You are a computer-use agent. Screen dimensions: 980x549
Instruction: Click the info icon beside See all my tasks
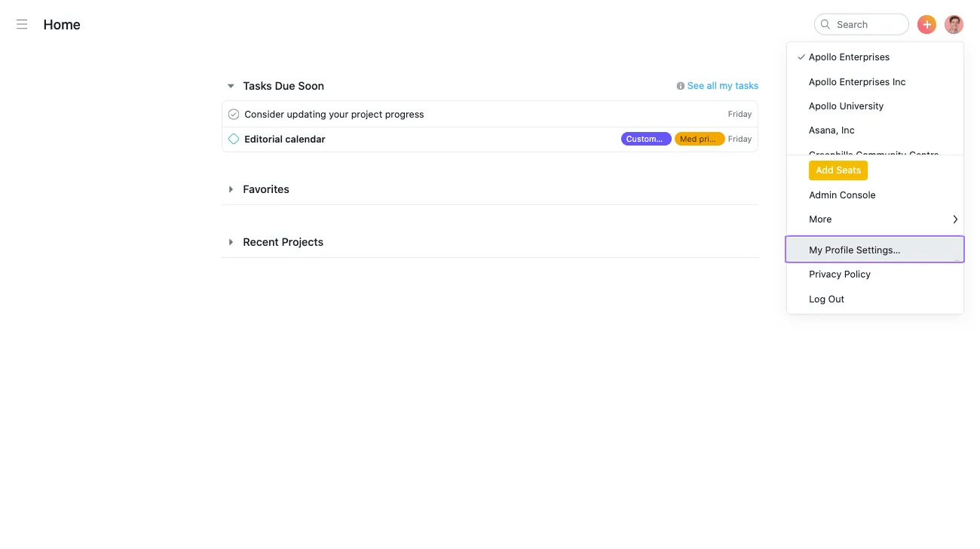pyautogui.click(x=681, y=86)
